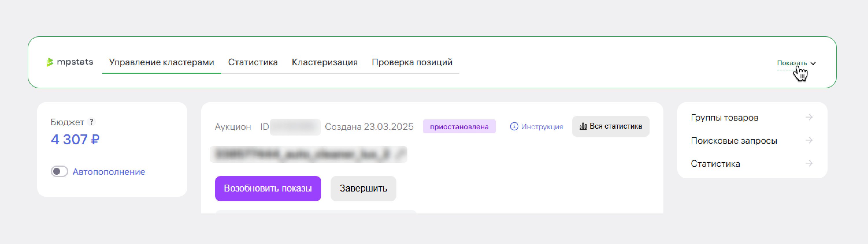Open the Статистика tab in mpstats bar

tap(253, 62)
